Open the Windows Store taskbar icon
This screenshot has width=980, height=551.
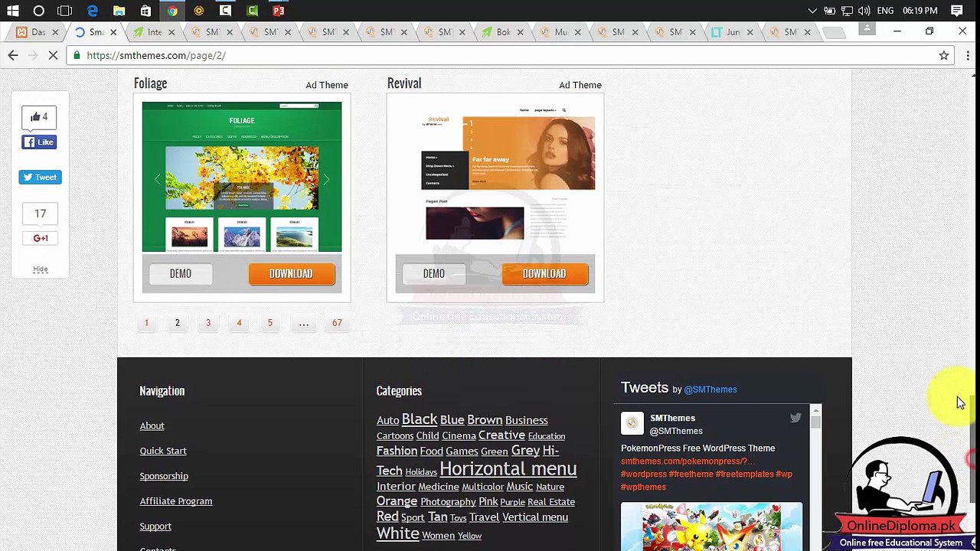pyautogui.click(x=145, y=11)
